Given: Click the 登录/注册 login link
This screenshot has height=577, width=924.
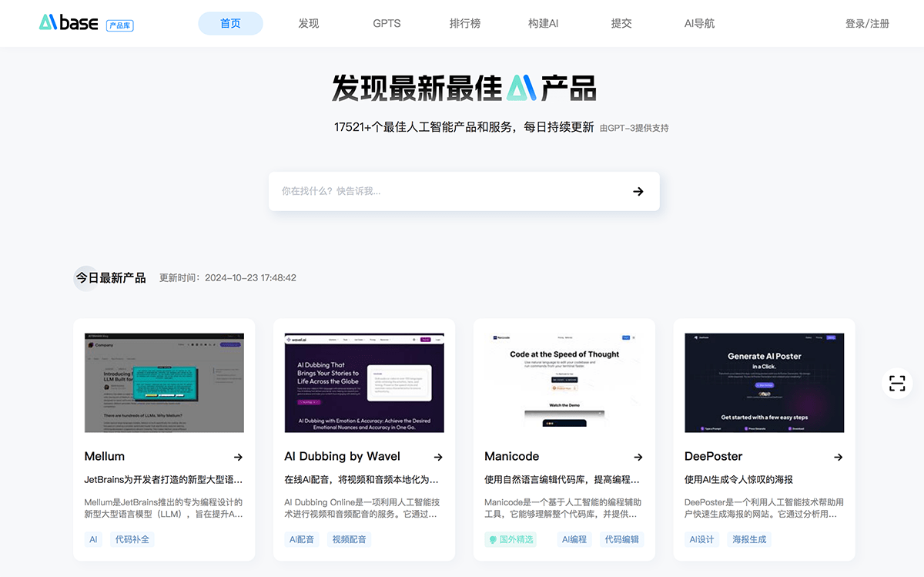Looking at the screenshot, I should [867, 23].
